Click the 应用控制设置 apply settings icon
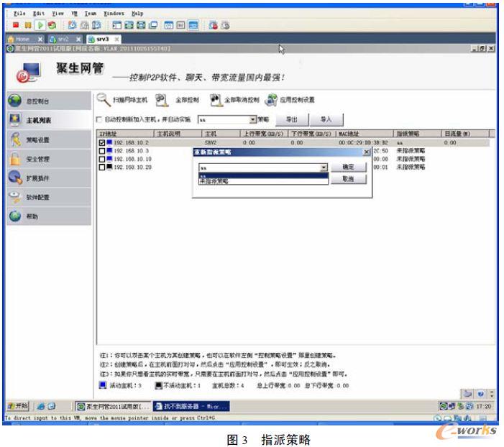The height and width of the screenshot is (447, 504). [271, 100]
